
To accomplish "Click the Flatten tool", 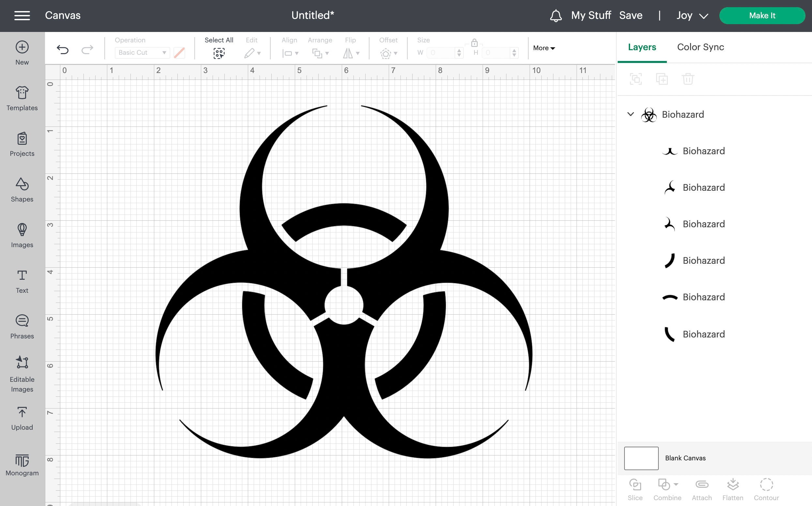I will point(733,488).
